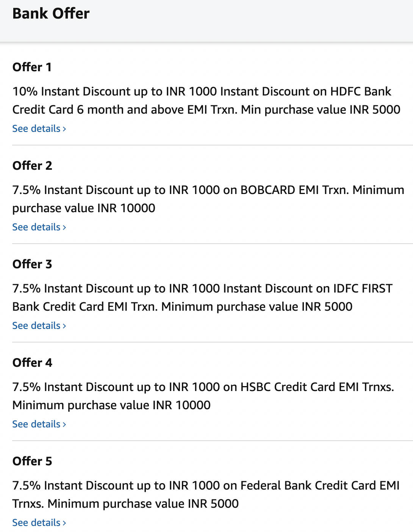The image size is (413, 532).
Task: Click the BOBCARD EMI offer description
Action: coord(208,199)
